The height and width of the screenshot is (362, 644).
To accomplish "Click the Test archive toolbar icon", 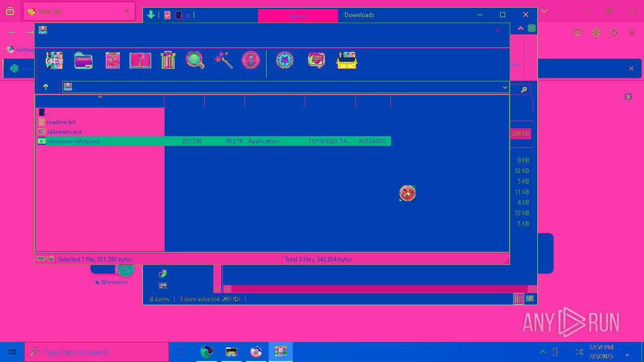I will point(112,60).
